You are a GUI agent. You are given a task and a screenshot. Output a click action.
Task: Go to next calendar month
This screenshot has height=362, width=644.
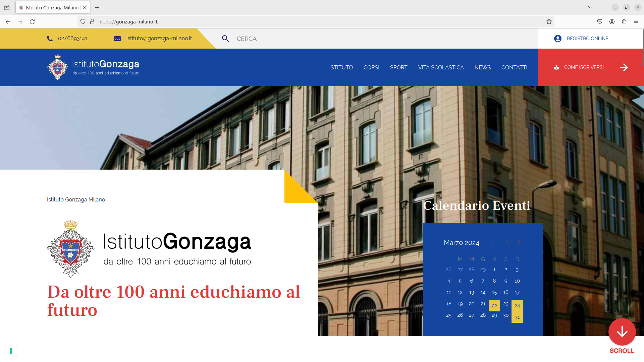(519, 242)
